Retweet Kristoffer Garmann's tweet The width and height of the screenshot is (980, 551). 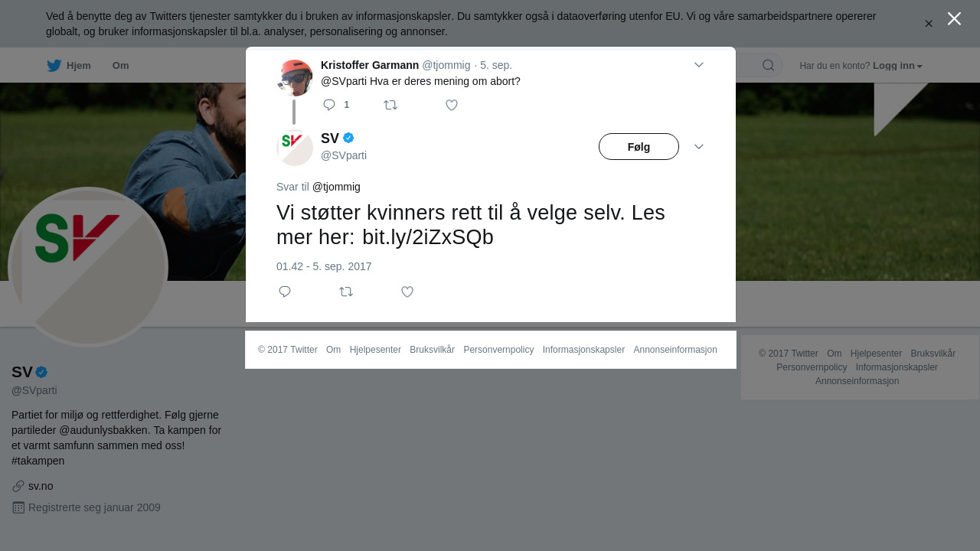point(390,105)
